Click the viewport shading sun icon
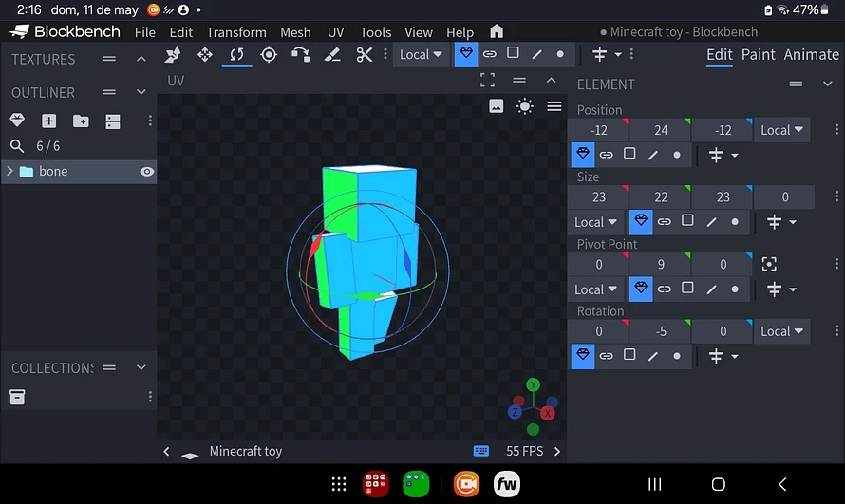 [525, 106]
